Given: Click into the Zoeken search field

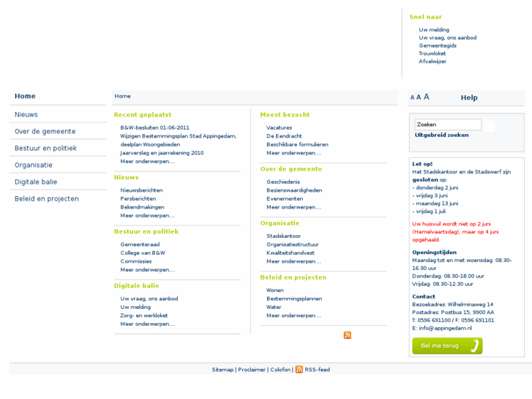Looking at the screenshot, I should click(448, 125).
